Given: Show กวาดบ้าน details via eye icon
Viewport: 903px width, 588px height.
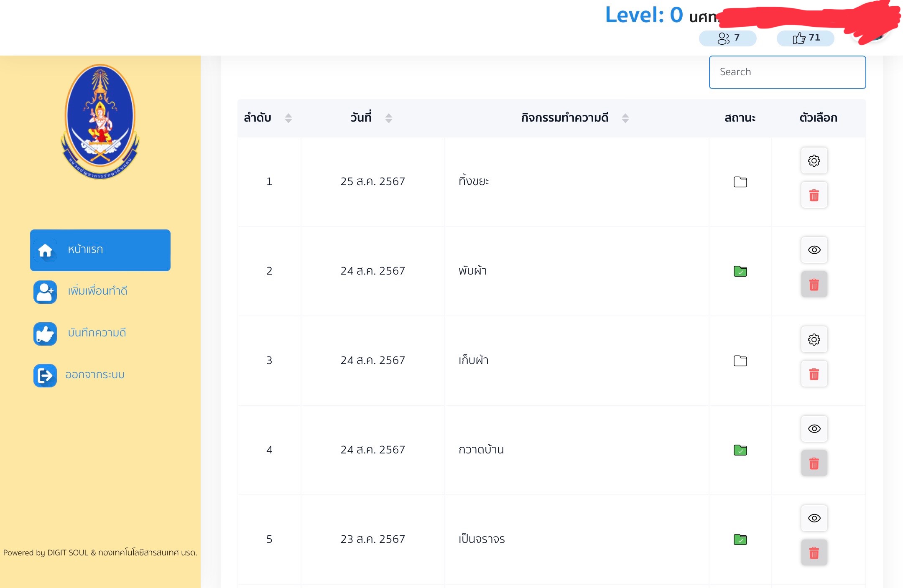Looking at the screenshot, I should (814, 429).
